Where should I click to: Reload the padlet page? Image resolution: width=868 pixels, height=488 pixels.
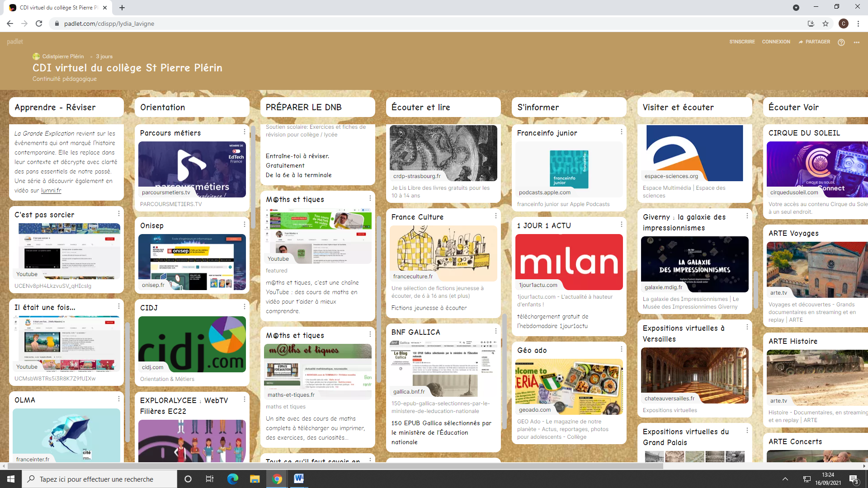tap(39, 23)
